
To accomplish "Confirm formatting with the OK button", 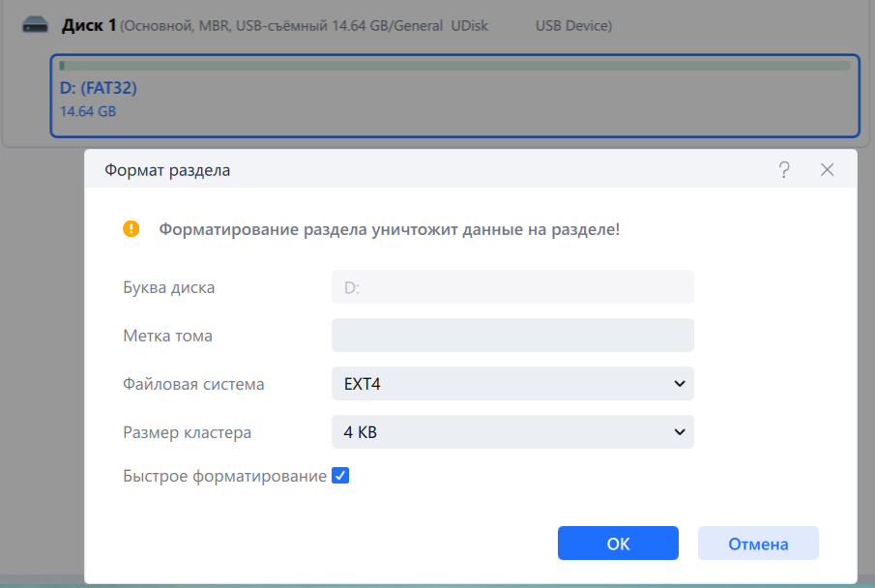I will (x=618, y=543).
